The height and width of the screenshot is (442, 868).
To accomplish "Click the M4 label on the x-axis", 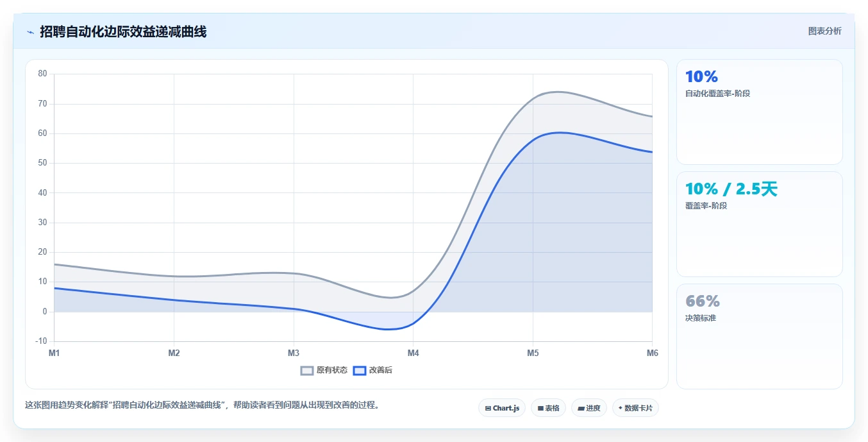I will click(413, 353).
